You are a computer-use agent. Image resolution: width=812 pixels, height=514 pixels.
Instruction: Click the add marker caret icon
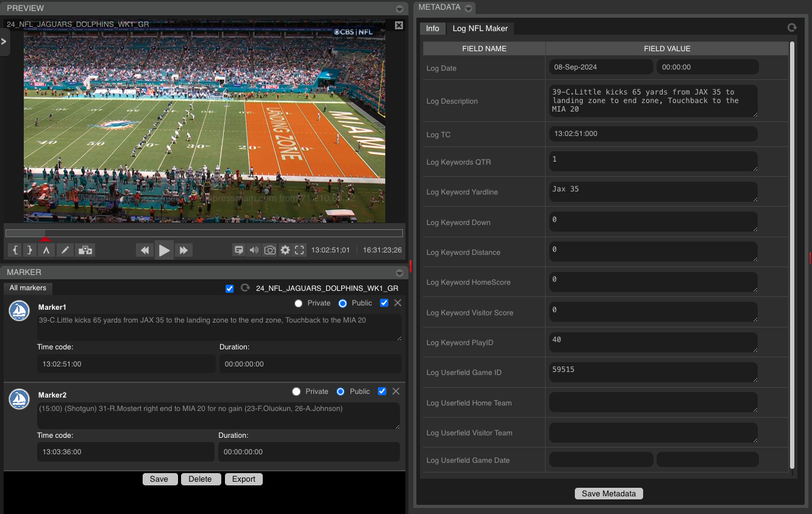pyautogui.click(x=46, y=250)
